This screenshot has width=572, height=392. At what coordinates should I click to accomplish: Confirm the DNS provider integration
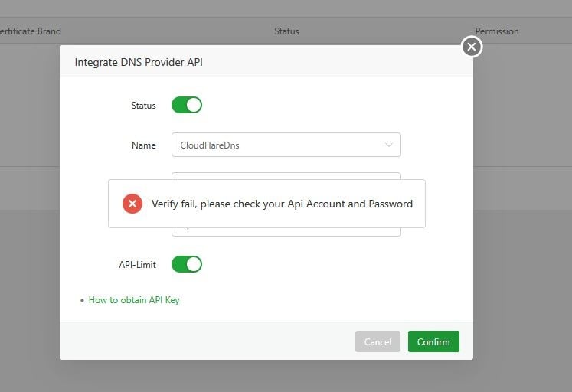coord(433,341)
